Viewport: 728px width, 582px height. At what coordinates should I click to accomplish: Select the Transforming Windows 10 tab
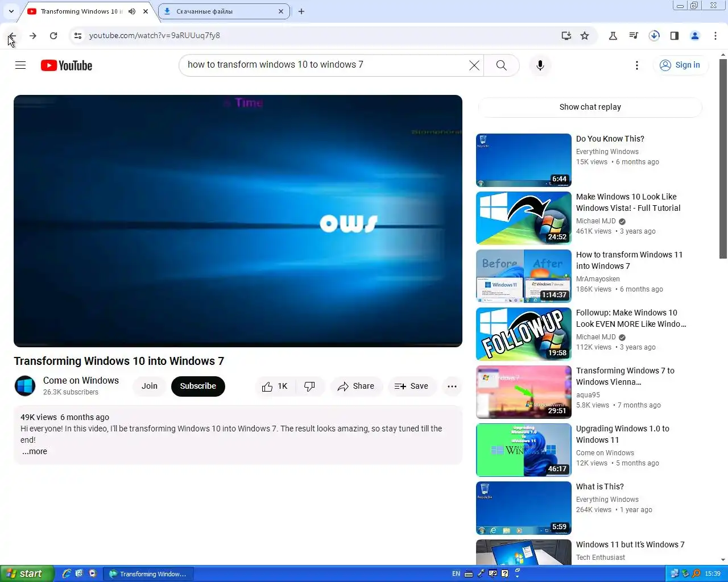[x=80, y=11]
